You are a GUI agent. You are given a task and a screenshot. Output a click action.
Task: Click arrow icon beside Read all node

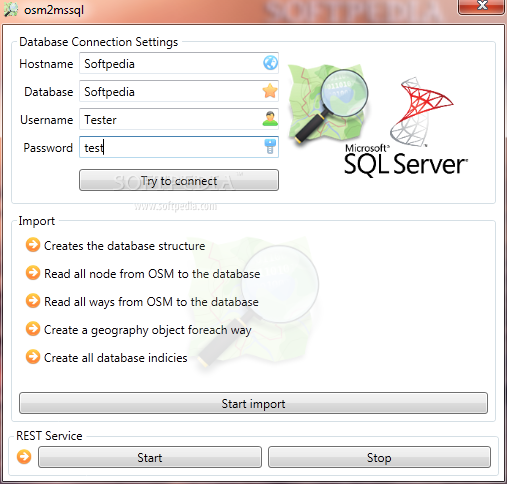[33, 273]
